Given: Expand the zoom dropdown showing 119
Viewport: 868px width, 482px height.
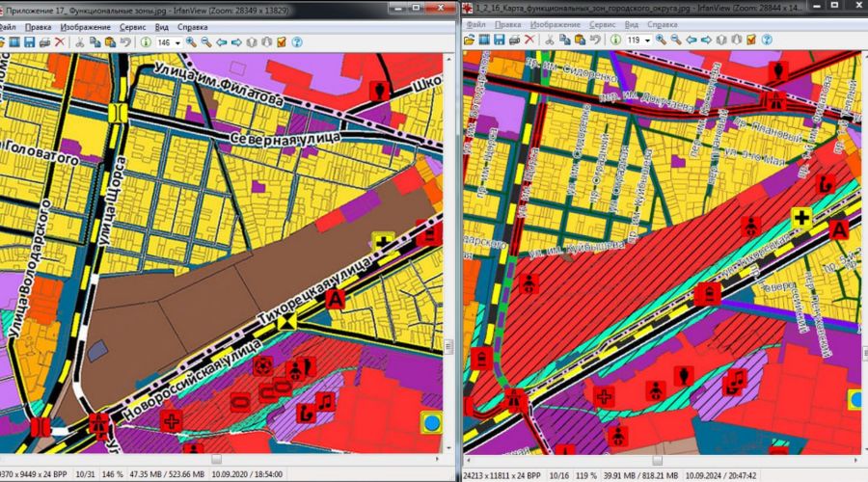Looking at the screenshot, I should pyautogui.click(x=648, y=40).
